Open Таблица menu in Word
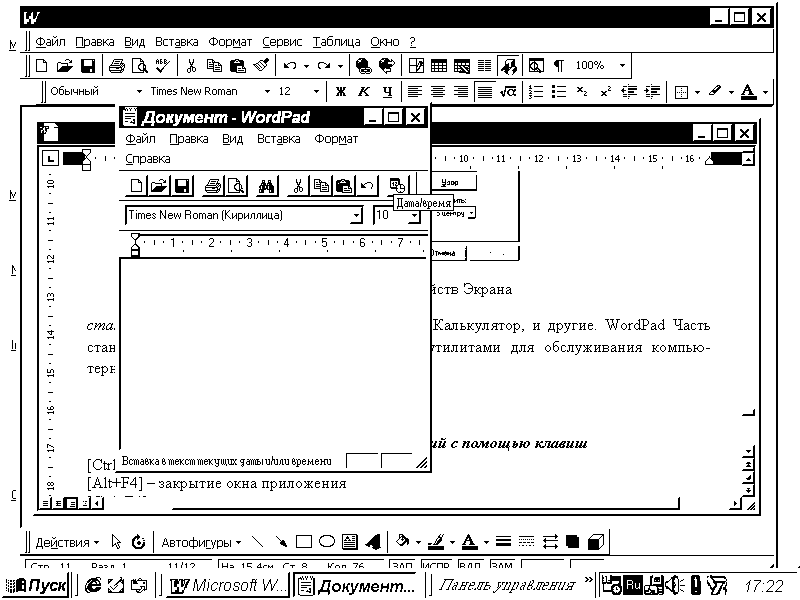The width and height of the screenshot is (800, 600). [x=336, y=42]
